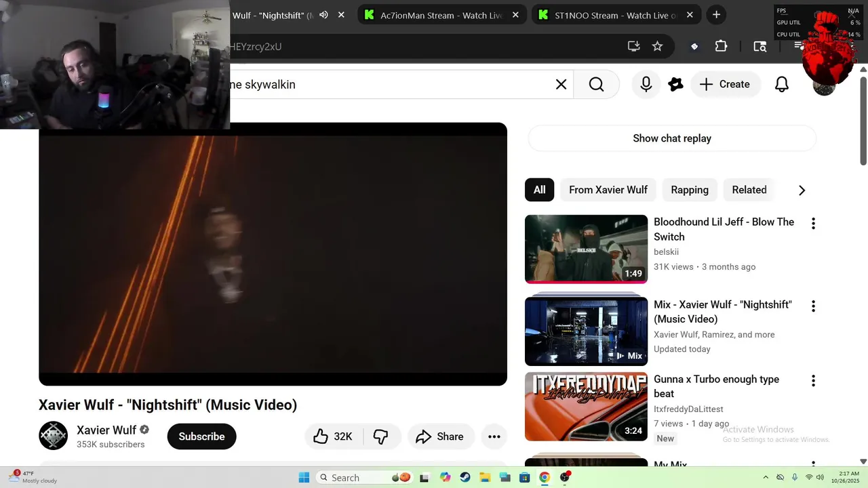Close the Ac7ionMan Stream tab
868x488 pixels.
[515, 15]
